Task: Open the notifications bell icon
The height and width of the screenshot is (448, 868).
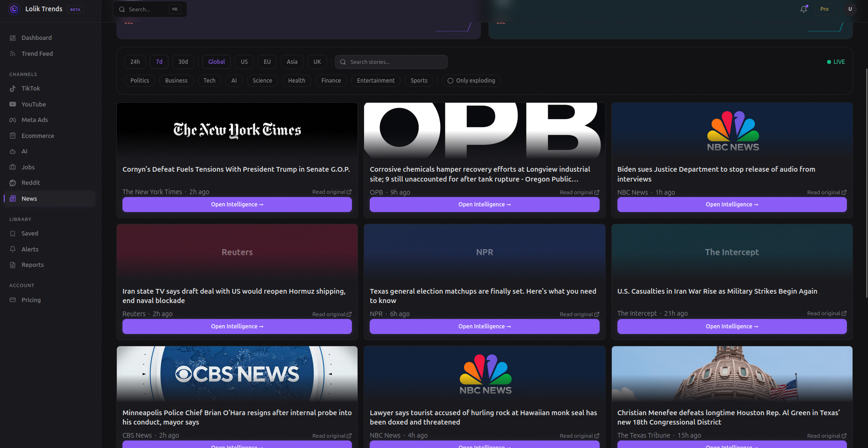Action: tap(804, 9)
